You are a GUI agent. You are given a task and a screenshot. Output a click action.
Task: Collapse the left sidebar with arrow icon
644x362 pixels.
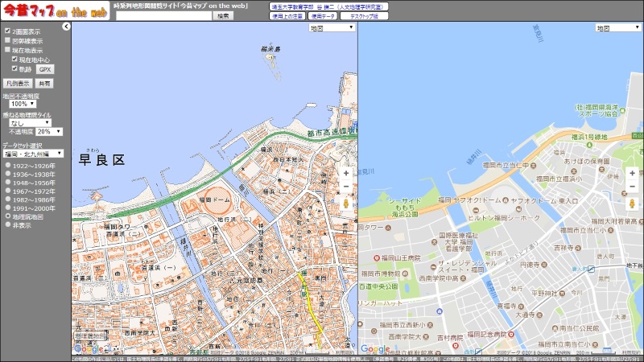[x=67, y=27]
